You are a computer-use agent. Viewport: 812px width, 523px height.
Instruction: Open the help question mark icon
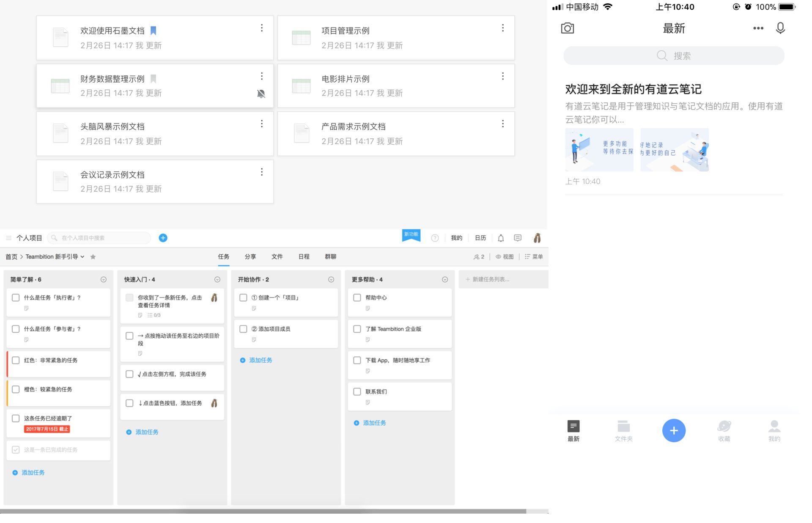tap(435, 238)
